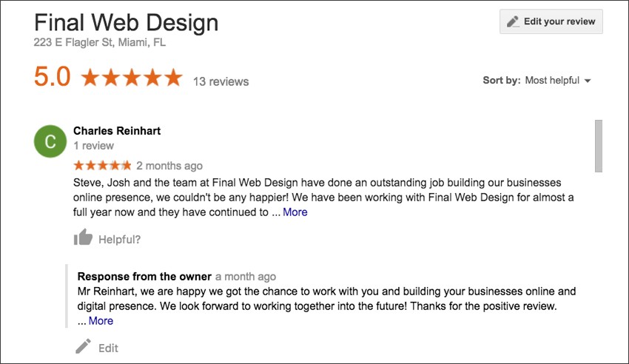Click the Helpful? text label
Image resolution: width=629 pixels, height=364 pixels.
coord(120,239)
